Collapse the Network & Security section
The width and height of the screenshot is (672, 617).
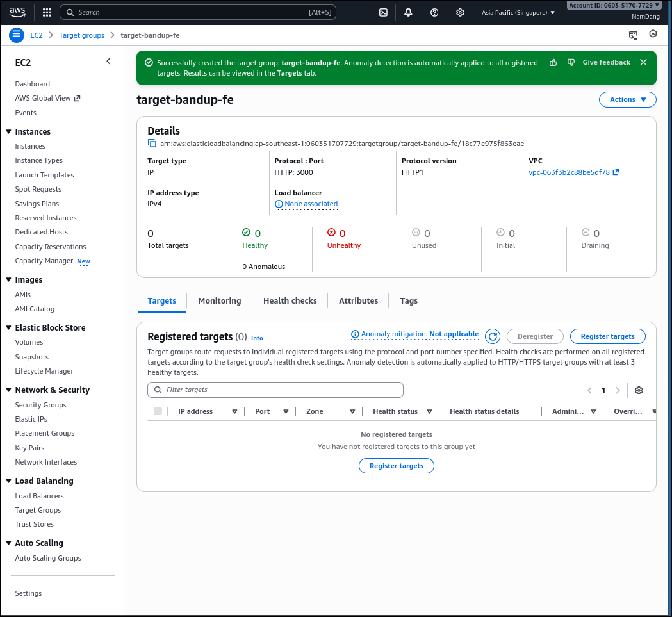tap(8, 390)
